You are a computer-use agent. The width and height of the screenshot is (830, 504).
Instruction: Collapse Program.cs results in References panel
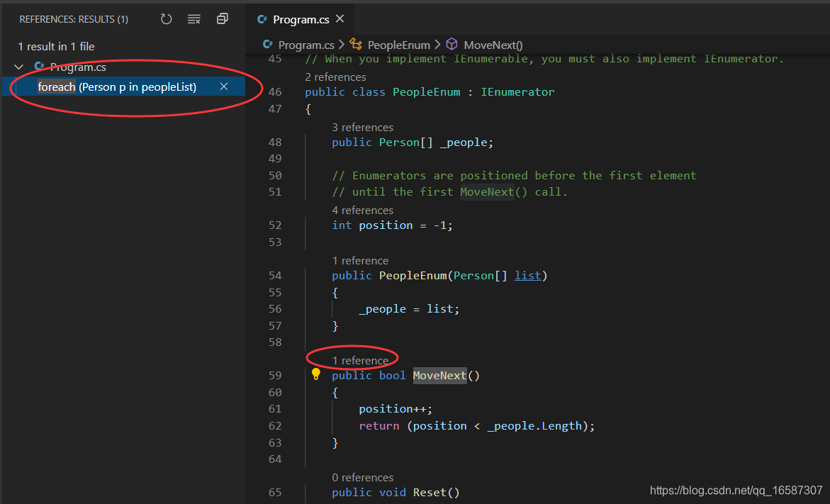tap(18, 67)
